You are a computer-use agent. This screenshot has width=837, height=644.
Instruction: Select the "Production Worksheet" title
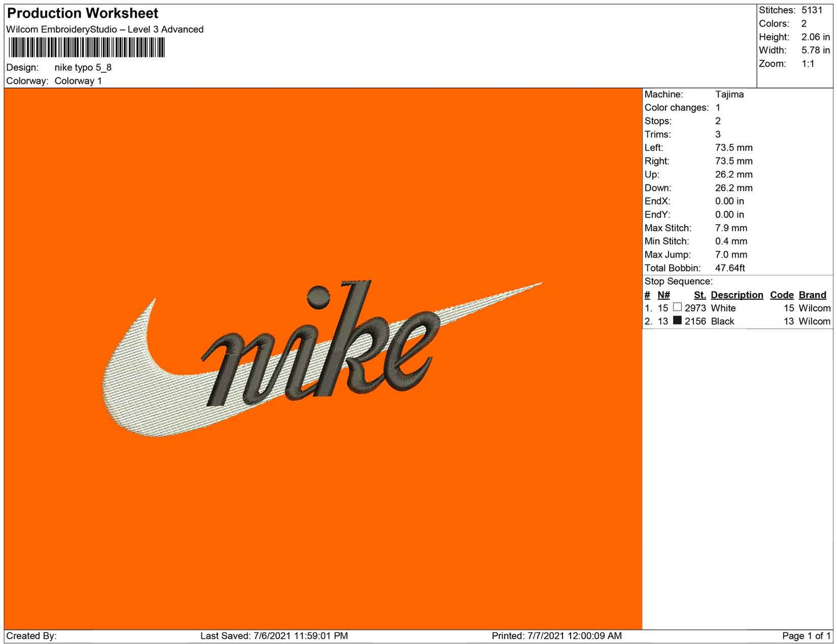click(83, 13)
